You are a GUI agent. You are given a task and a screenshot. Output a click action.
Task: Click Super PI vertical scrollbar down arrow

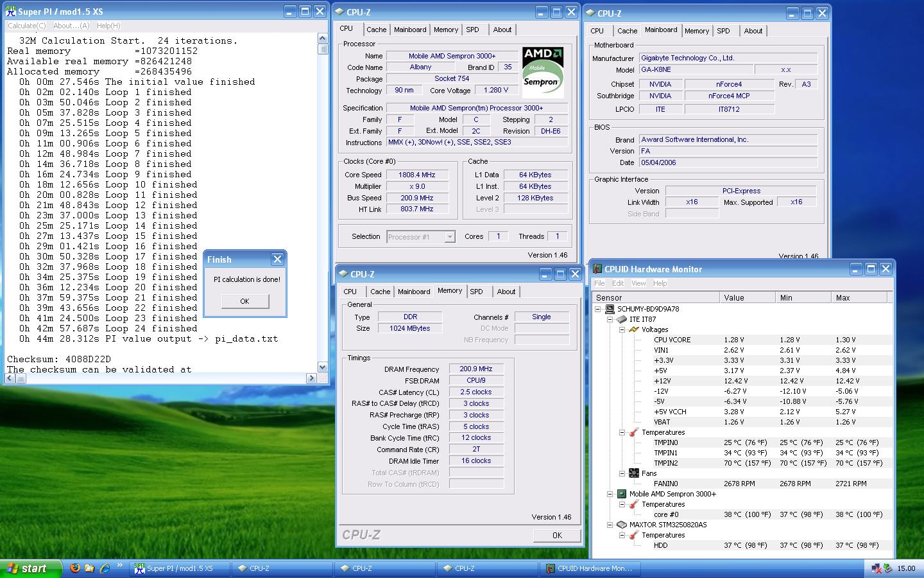[x=323, y=367]
